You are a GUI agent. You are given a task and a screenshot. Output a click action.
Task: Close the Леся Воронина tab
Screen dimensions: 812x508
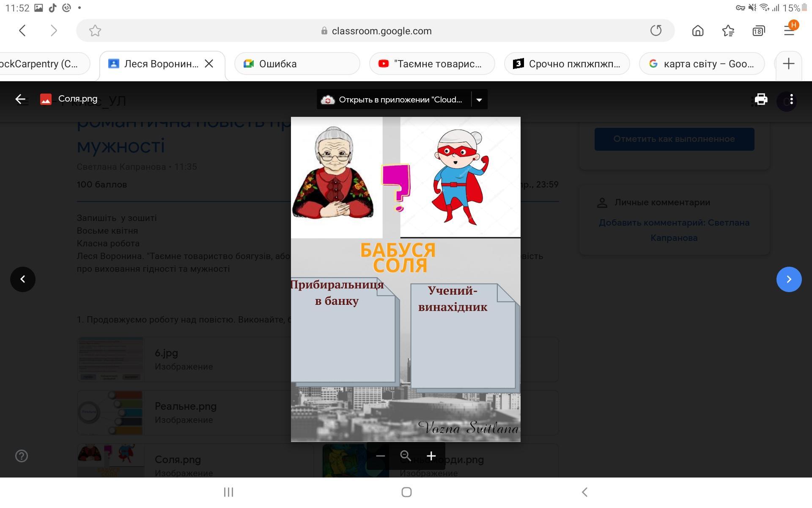pos(209,64)
